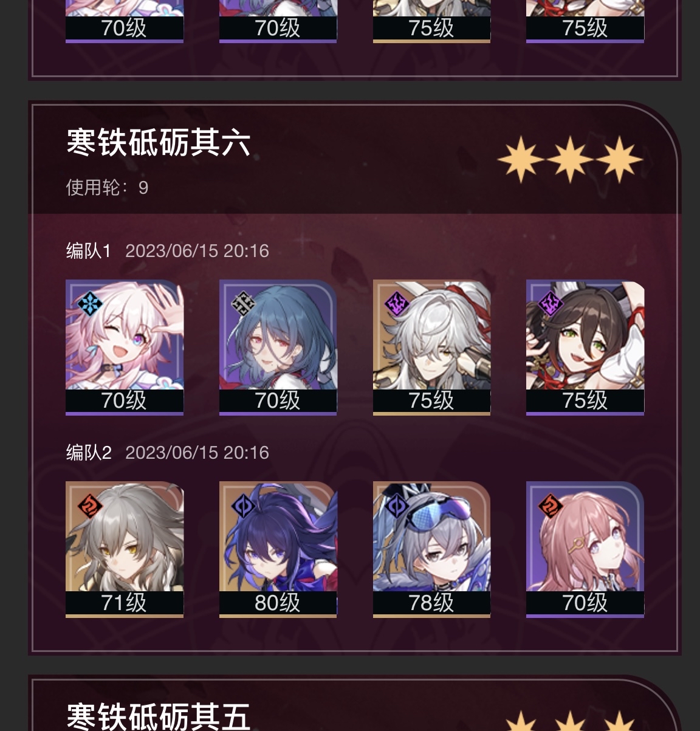The width and height of the screenshot is (700, 731).
Task: Click Fire element icon on pink-haired Asta
Action: (x=551, y=506)
